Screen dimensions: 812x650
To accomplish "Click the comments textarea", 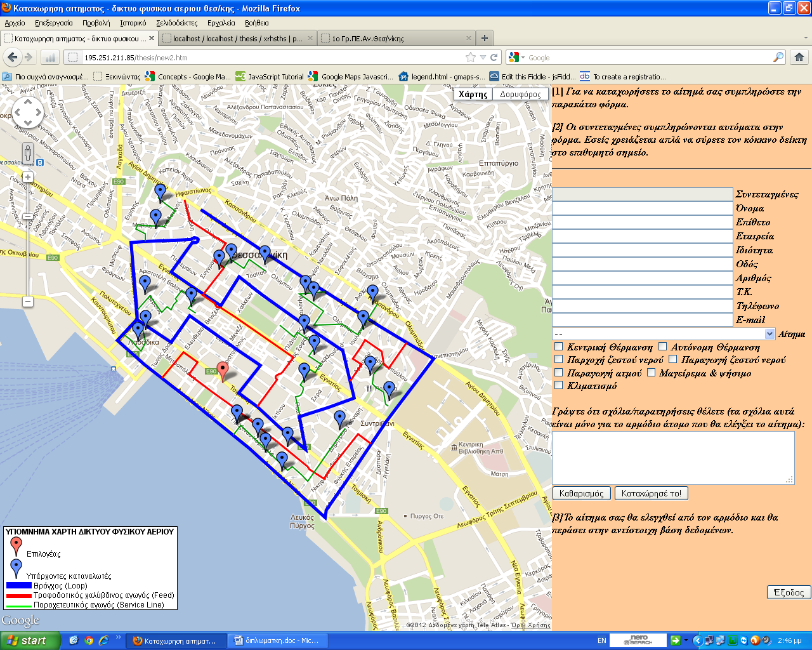I will click(673, 458).
